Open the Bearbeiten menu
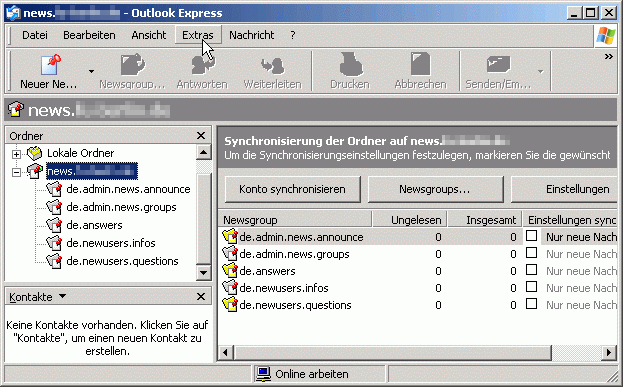Screen dimensions: 623x387 (89, 35)
